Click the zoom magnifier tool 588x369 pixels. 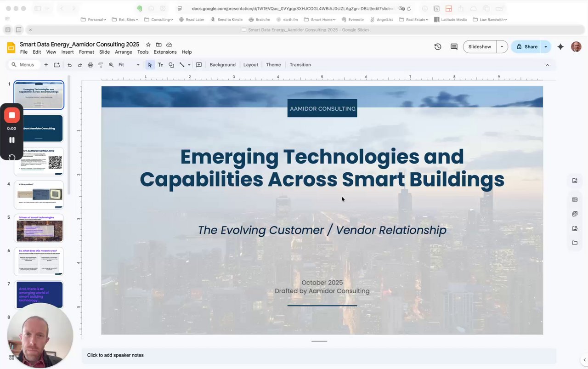coord(111,65)
